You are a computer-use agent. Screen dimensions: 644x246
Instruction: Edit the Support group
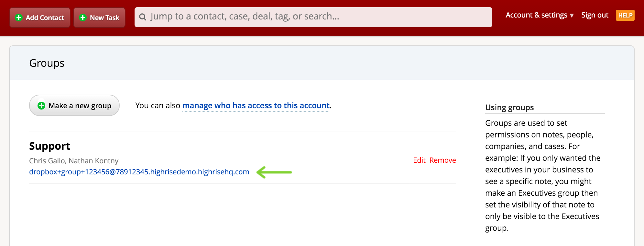[419, 160]
